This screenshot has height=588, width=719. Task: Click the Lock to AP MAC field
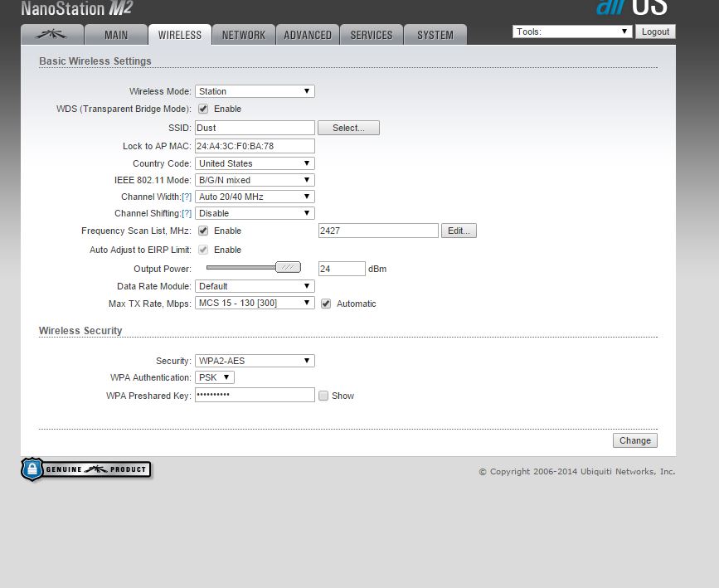click(x=255, y=146)
